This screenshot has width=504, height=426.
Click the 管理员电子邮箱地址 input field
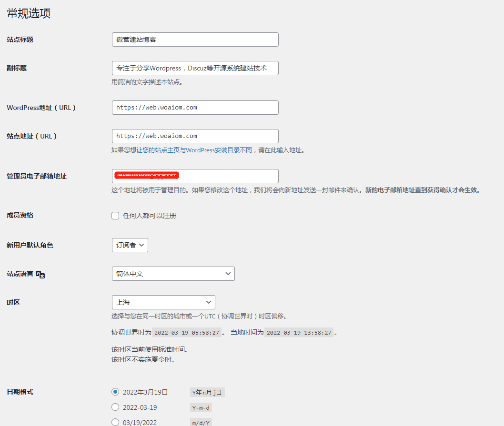[195, 176]
